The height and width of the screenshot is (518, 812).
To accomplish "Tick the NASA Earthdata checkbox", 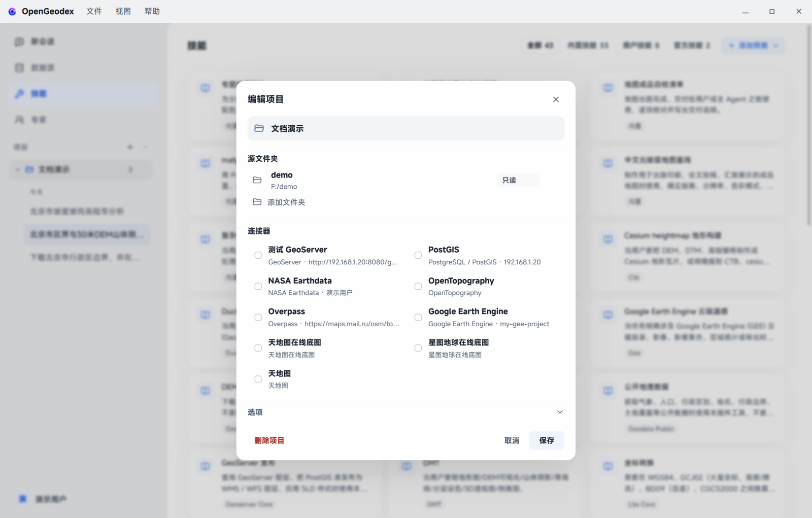I will tap(258, 286).
